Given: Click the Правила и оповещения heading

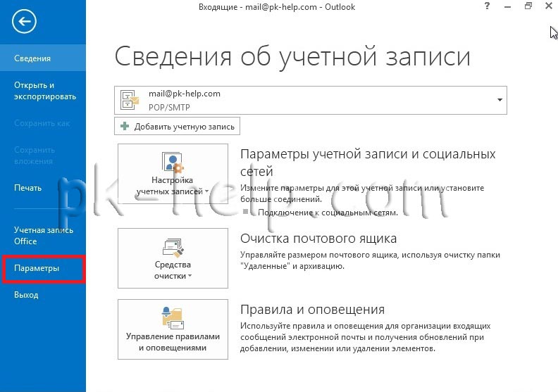Looking at the screenshot, I should pos(312,310).
